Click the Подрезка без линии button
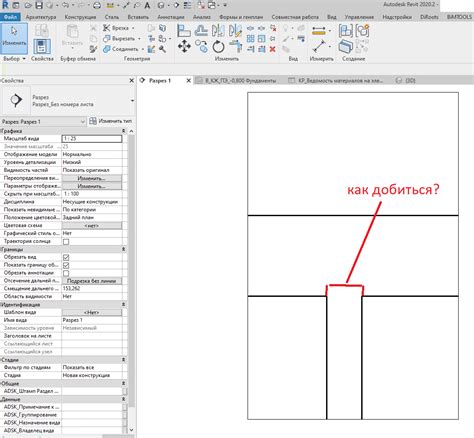474x438 pixels. (x=92, y=281)
